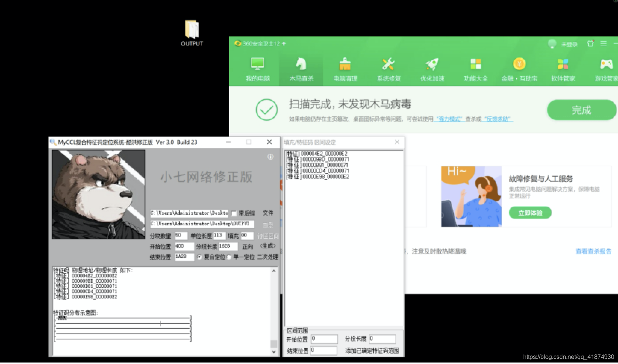The width and height of the screenshot is (618, 364).
Task: Open 软件管家 software manager
Action: (x=563, y=69)
